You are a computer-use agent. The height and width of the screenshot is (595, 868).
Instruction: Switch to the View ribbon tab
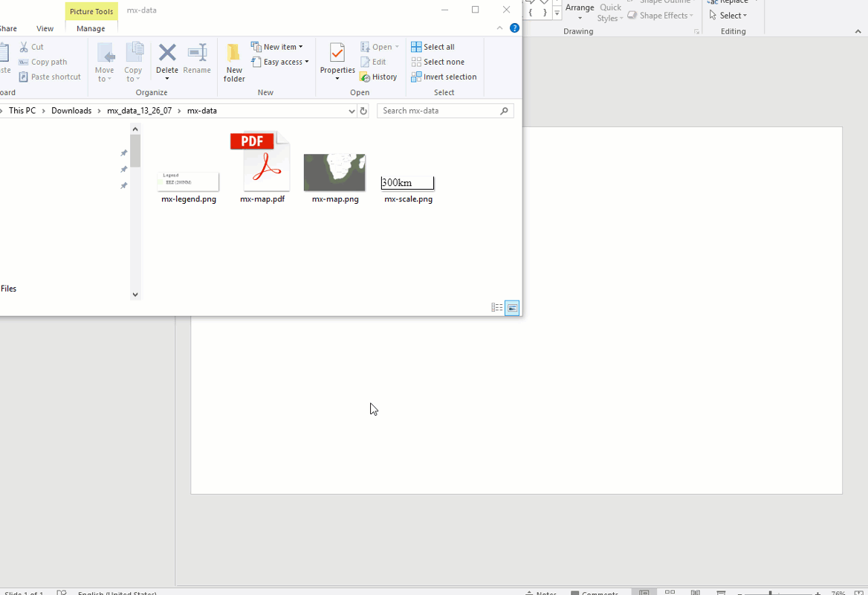[x=45, y=29]
